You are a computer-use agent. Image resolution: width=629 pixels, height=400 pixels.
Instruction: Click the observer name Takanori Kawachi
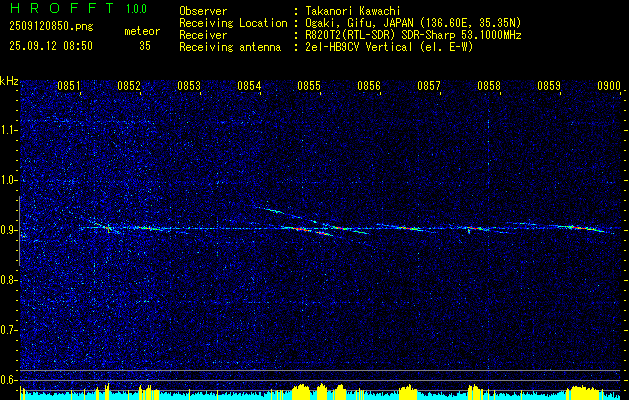[353, 11]
